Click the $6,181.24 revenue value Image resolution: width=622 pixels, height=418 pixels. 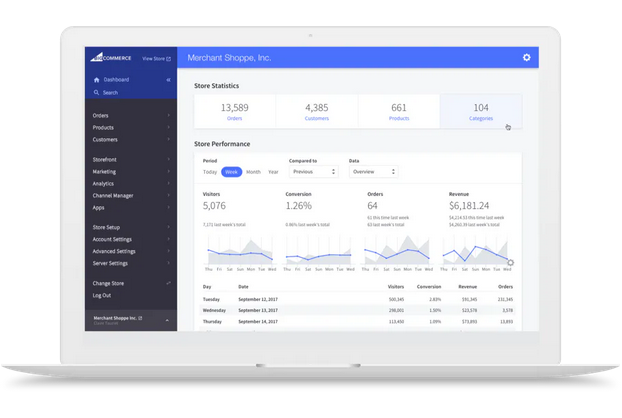pyautogui.click(x=469, y=205)
